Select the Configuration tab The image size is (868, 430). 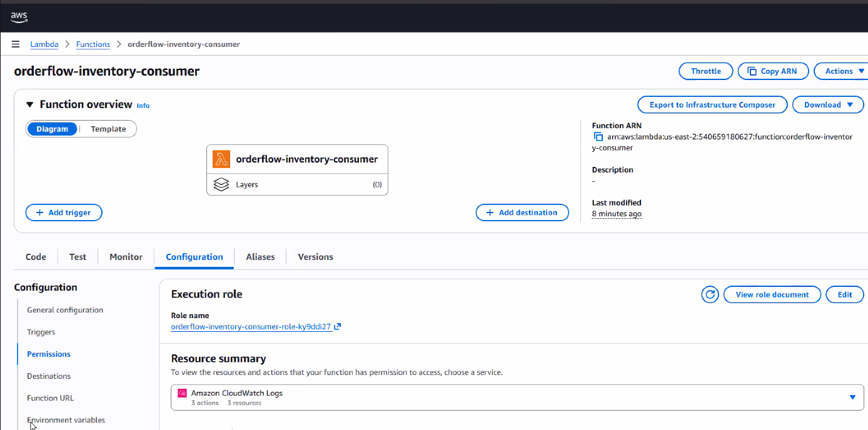(194, 257)
